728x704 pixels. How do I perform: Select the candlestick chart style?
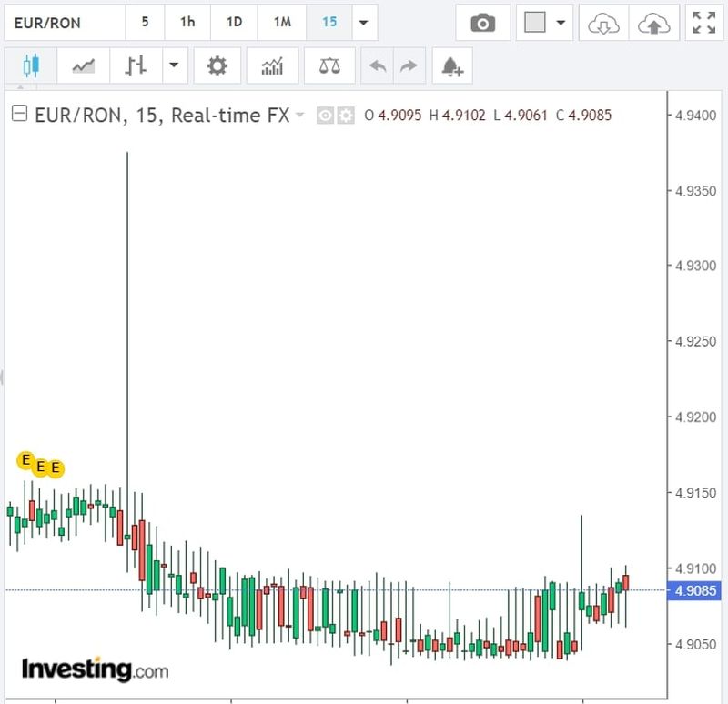32,66
